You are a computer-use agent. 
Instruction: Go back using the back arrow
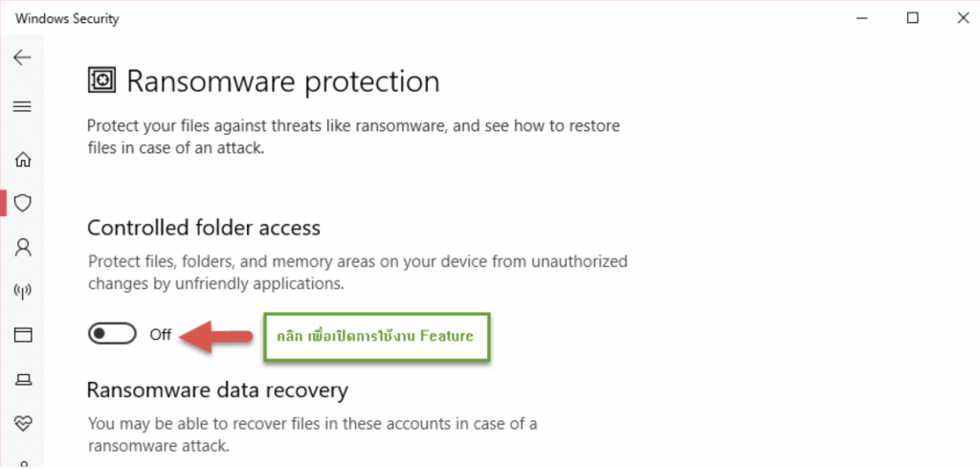pyautogui.click(x=22, y=57)
